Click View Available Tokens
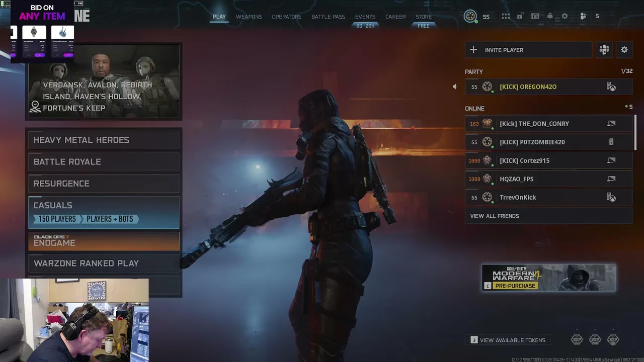Image resolution: width=644 pixels, height=362 pixels. (508, 340)
